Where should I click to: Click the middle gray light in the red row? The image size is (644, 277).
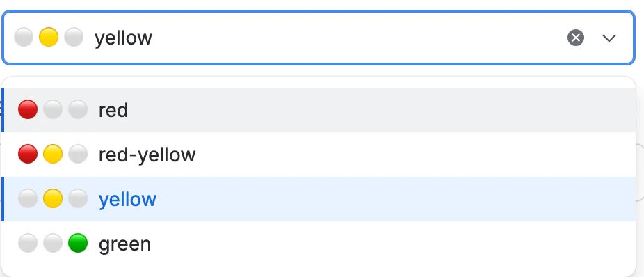coord(53,110)
